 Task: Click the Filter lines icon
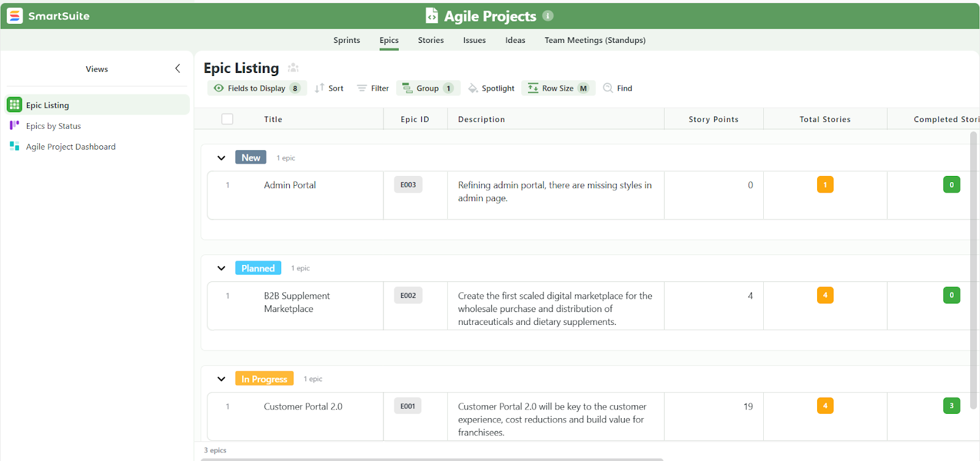click(362, 88)
